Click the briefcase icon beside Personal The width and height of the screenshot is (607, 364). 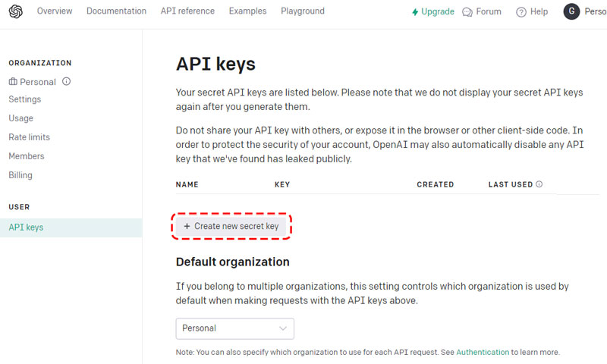[13, 81]
